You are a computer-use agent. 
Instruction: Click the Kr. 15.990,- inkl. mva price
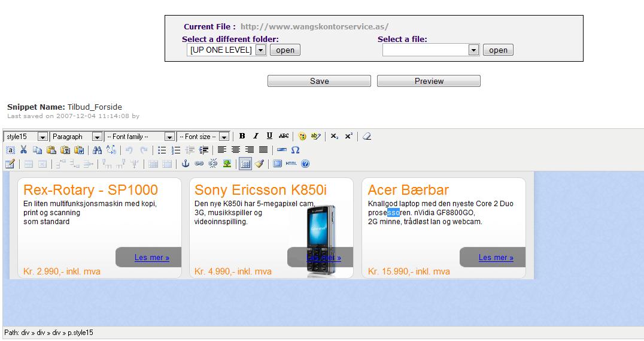click(x=409, y=271)
